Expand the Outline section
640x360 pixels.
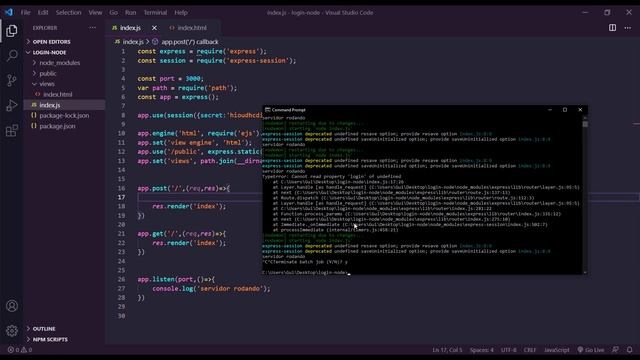[x=44, y=329]
